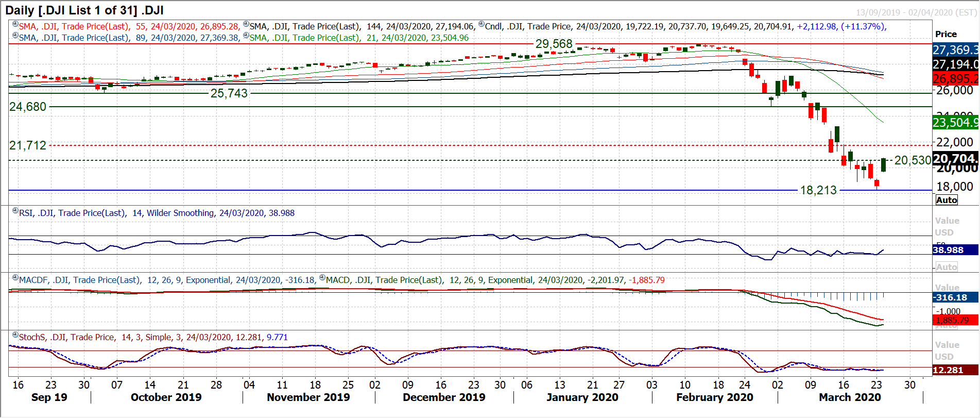The height and width of the screenshot is (418, 980).
Task: Click the black 27,194.0 price axis tag
Action: [955, 64]
